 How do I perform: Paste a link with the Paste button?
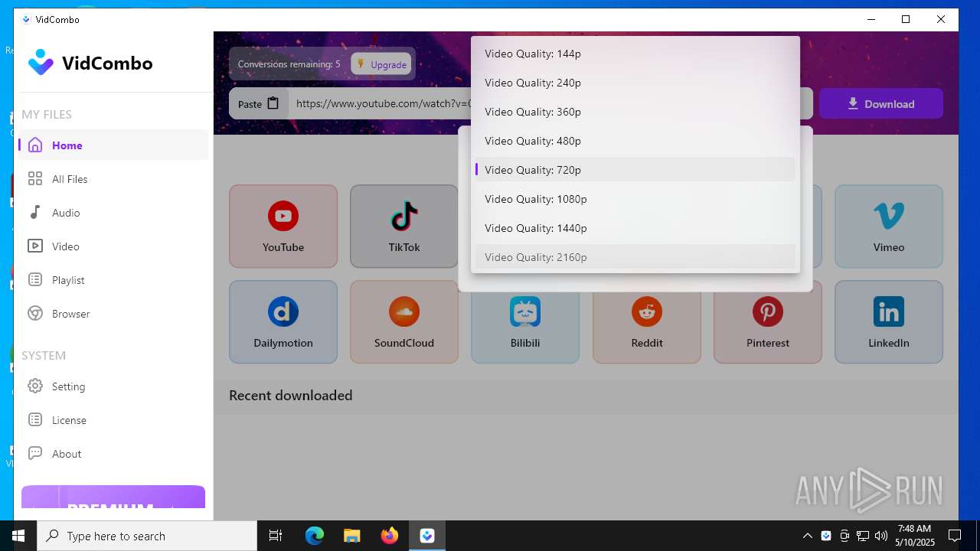(259, 104)
